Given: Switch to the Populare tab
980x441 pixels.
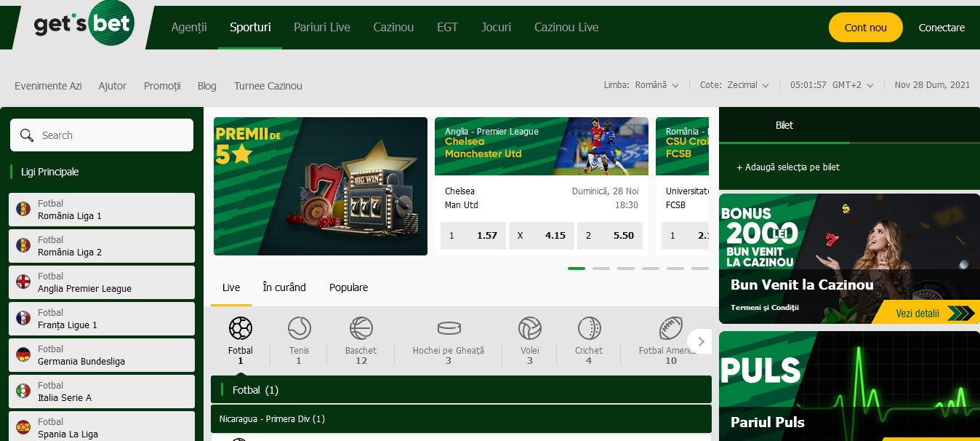Looking at the screenshot, I should coord(348,287).
